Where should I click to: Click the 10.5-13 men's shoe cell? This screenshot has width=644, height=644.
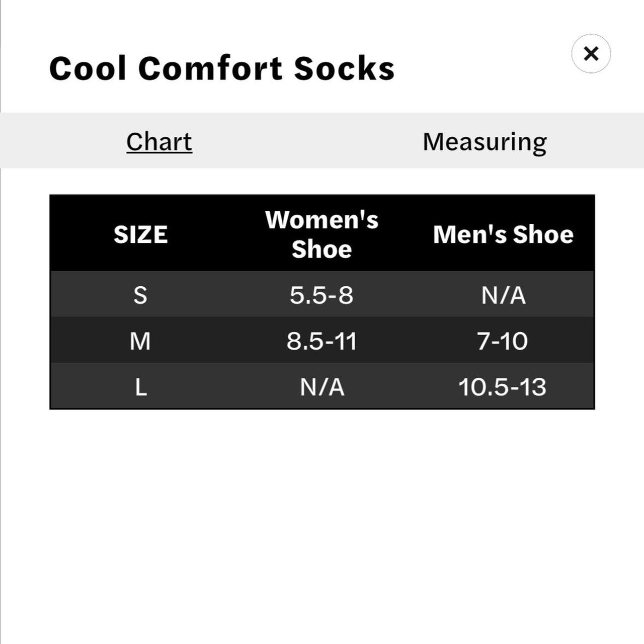pos(503,387)
